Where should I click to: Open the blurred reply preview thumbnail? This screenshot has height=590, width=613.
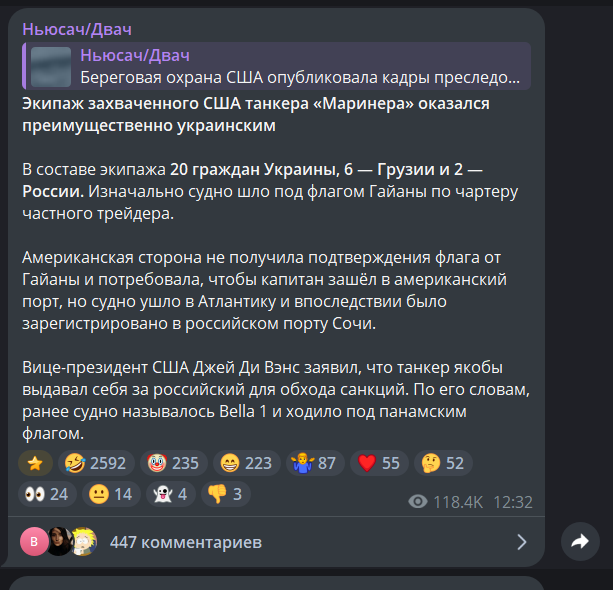tap(51, 67)
